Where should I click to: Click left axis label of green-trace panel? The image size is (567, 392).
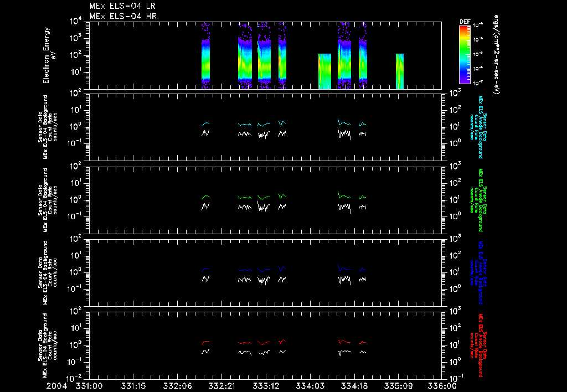point(48,200)
